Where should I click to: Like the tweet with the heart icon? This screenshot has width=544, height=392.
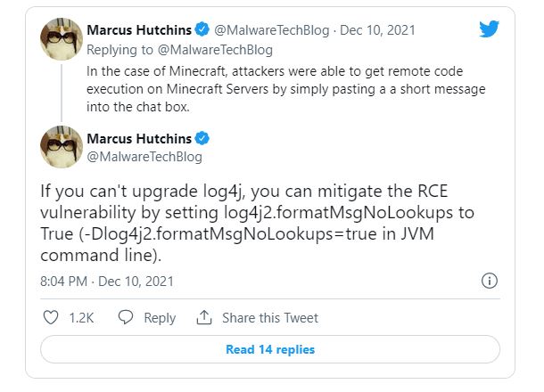tap(51, 317)
